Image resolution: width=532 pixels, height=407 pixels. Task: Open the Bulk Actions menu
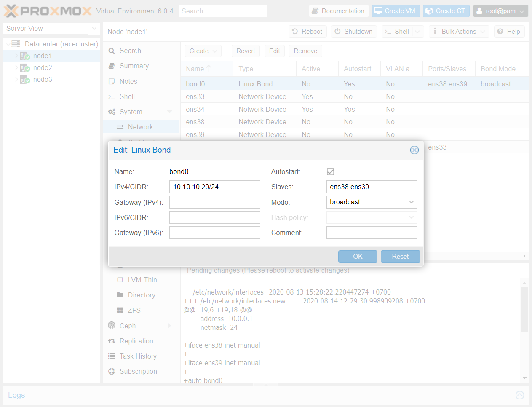click(x=459, y=32)
